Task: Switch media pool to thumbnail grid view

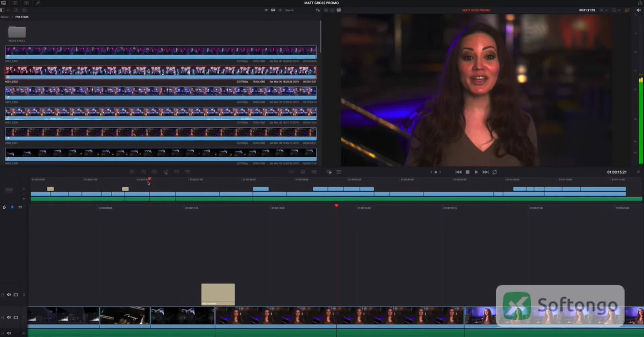Action: (x=266, y=10)
